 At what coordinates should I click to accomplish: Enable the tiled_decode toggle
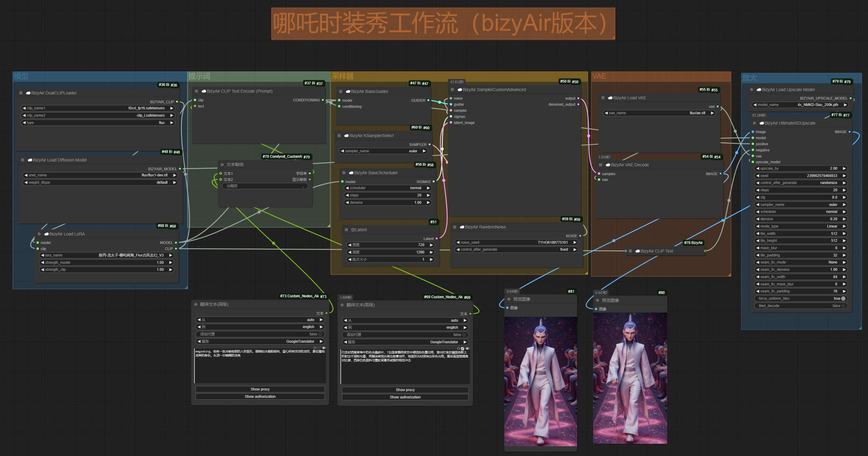843,306
